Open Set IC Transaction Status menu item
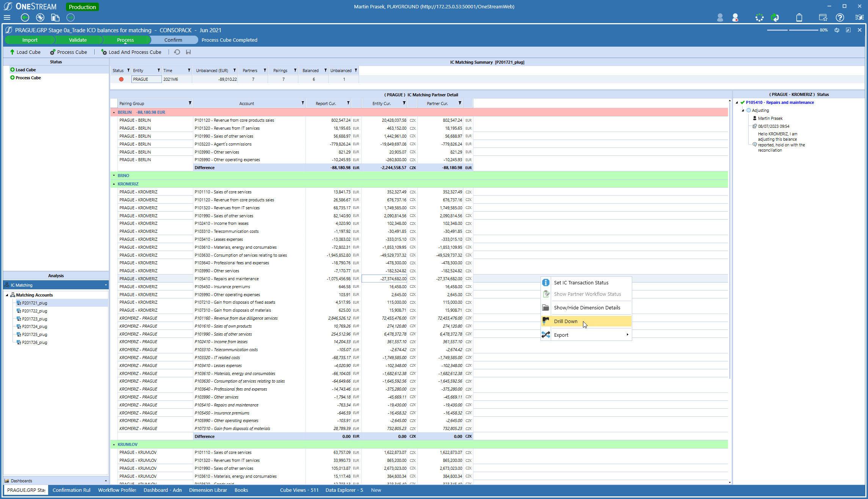The height and width of the screenshot is (499, 868). pyautogui.click(x=581, y=282)
